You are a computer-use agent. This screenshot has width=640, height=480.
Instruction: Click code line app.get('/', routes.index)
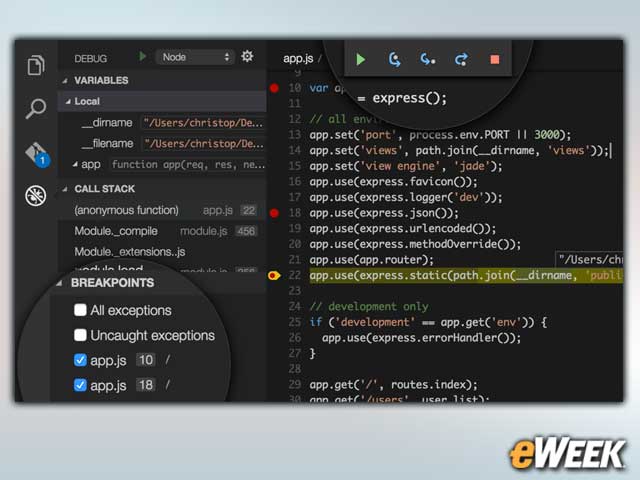[x=393, y=384]
